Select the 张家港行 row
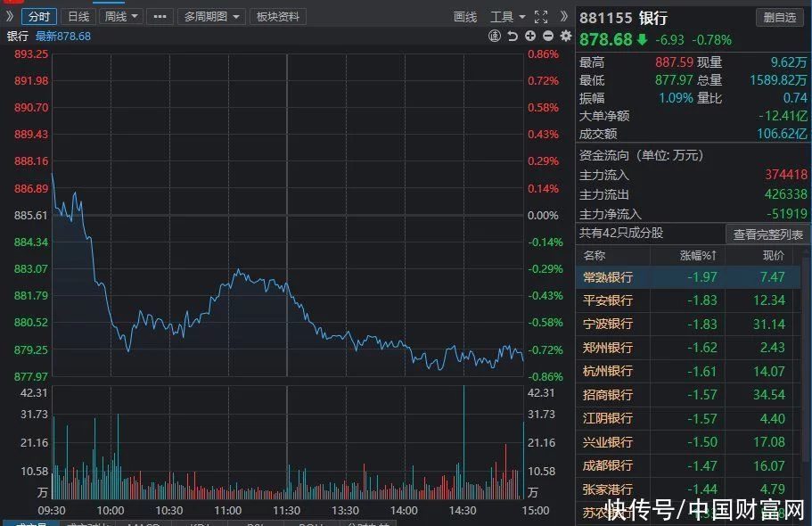812x526 pixels. [688, 489]
